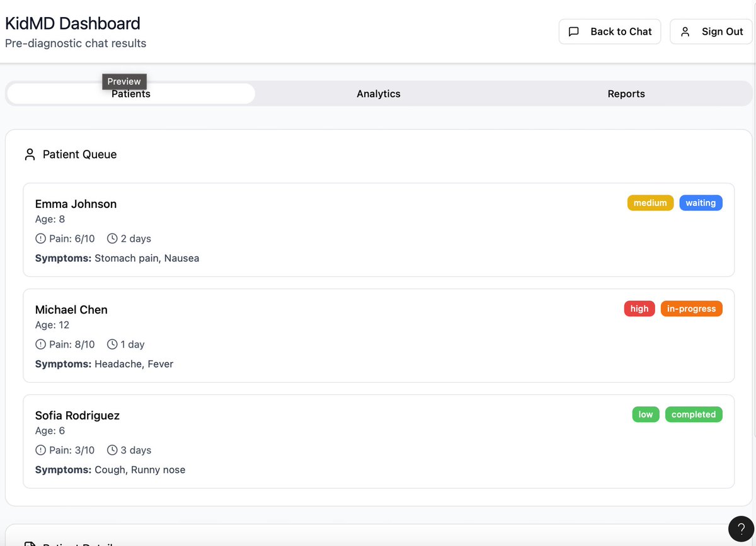The width and height of the screenshot is (756, 546).
Task: Click the Age: 12 text
Action: click(x=52, y=325)
